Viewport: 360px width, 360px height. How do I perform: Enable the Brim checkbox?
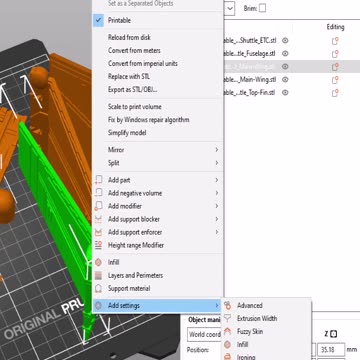[262, 8]
